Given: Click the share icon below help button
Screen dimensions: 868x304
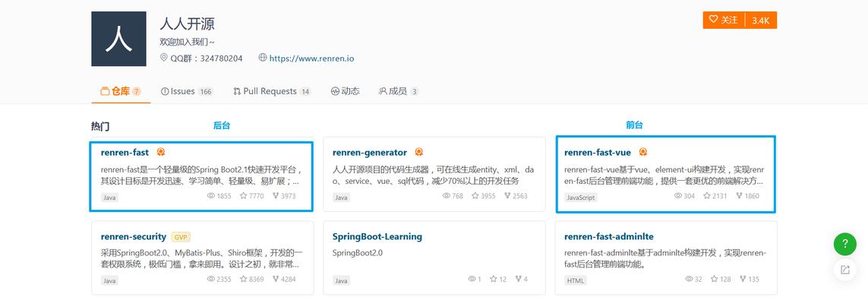Looking at the screenshot, I should pos(844,271).
